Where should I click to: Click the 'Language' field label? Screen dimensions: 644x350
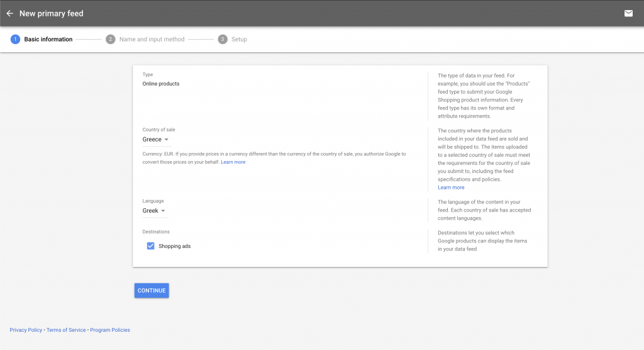[153, 201]
